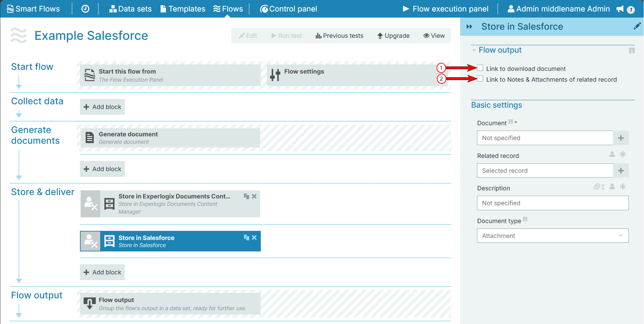This screenshot has width=644, height=324.
Task: Select the Start this flow from block
Action: pos(170,75)
